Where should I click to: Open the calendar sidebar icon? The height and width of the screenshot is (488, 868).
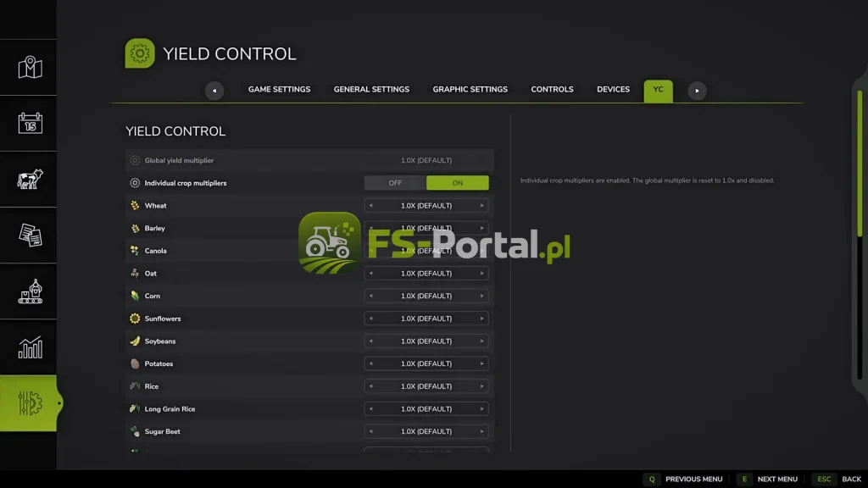click(30, 123)
